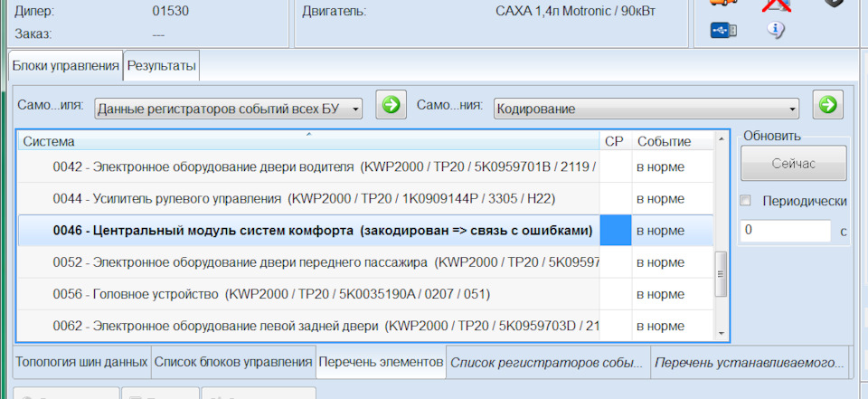
Task: Select row 0056 Головное устройство
Action: (365, 294)
